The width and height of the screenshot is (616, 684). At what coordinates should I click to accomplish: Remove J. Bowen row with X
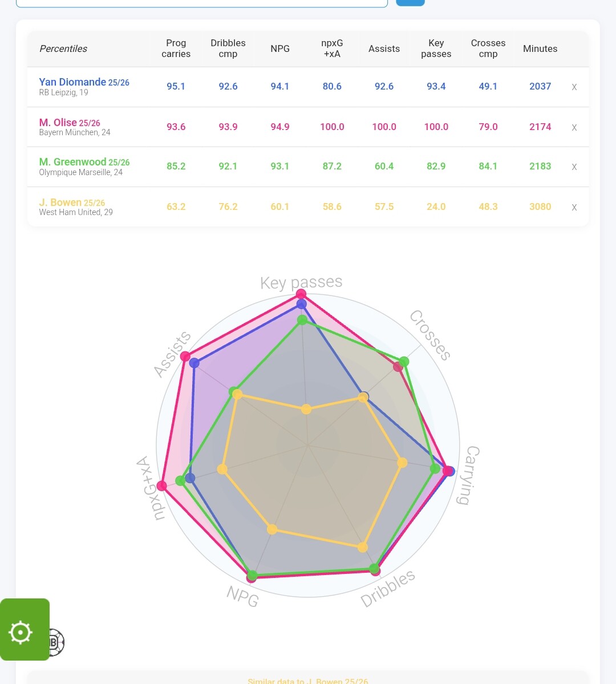[x=574, y=207]
